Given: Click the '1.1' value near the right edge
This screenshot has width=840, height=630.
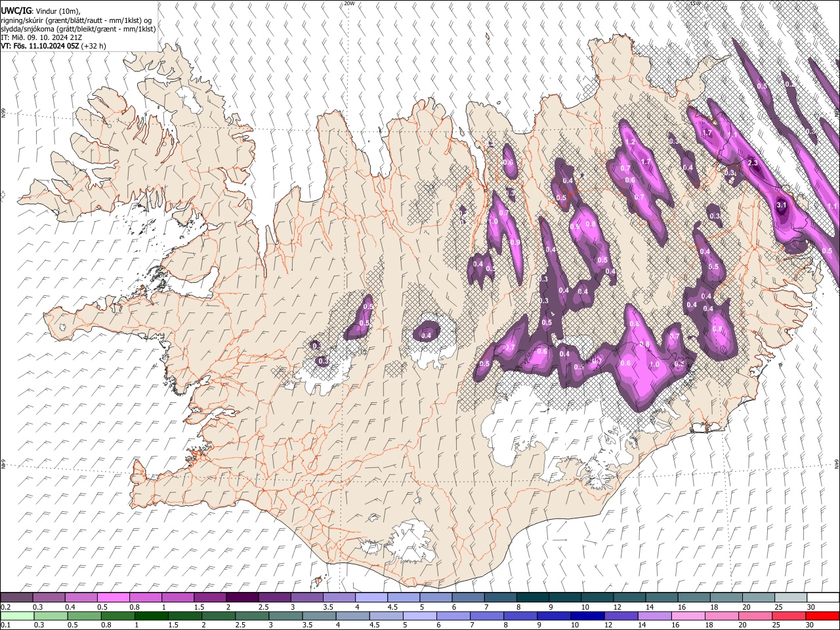Looking at the screenshot, I should pyautogui.click(x=832, y=206).
